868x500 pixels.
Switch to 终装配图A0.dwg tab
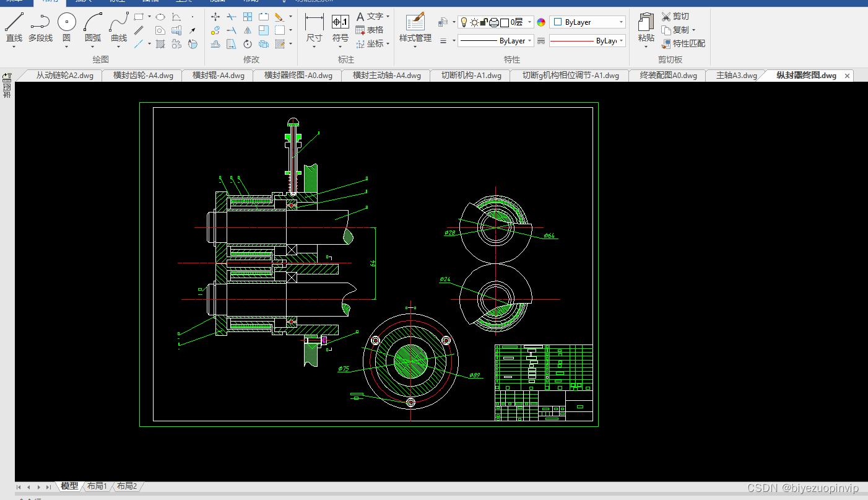(x=668, y=76)
